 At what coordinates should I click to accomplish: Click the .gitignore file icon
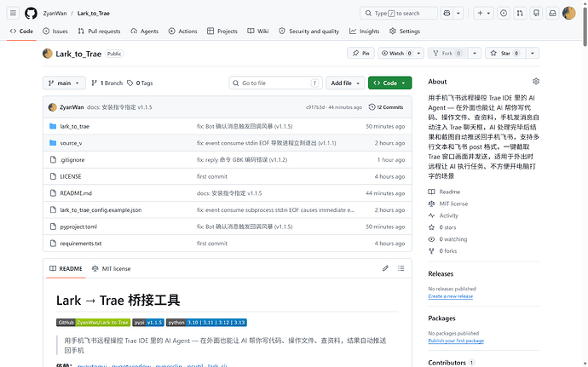(53, 160)
